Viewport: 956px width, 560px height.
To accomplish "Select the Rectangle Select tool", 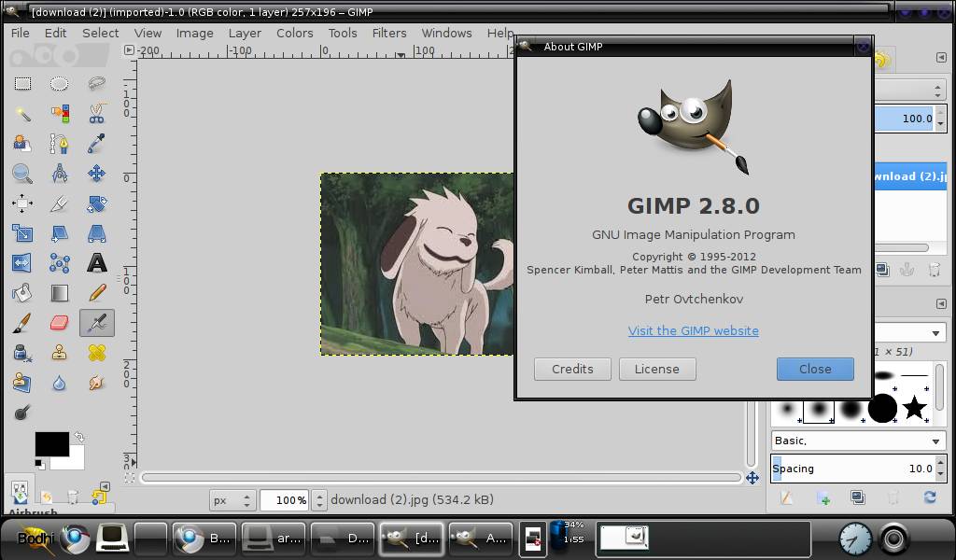I will coord(22,83).
